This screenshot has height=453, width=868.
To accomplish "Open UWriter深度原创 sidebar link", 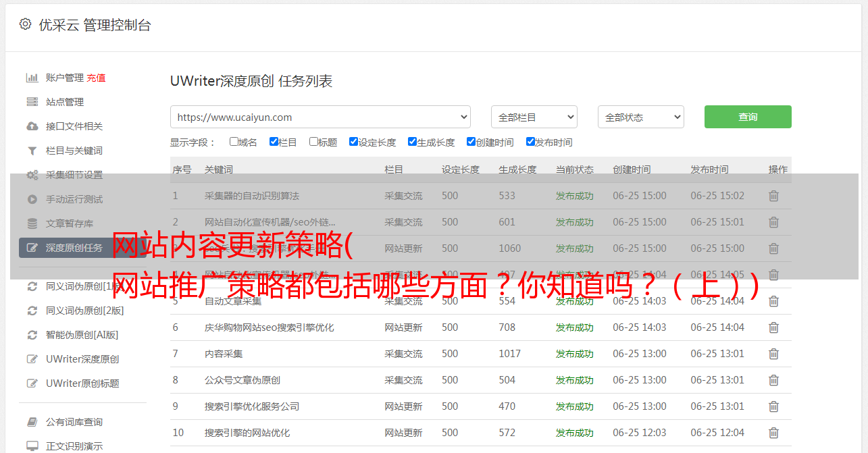I will pos(82,359).
